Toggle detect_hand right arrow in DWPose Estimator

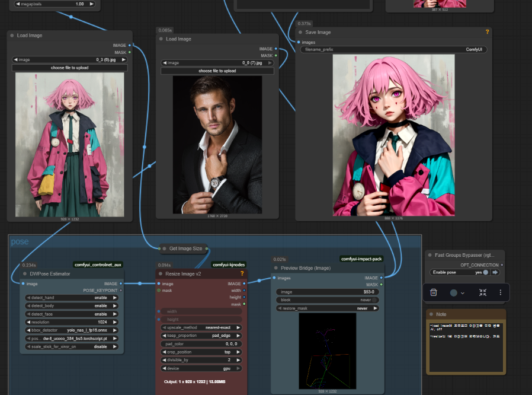[x=116, y=297]
